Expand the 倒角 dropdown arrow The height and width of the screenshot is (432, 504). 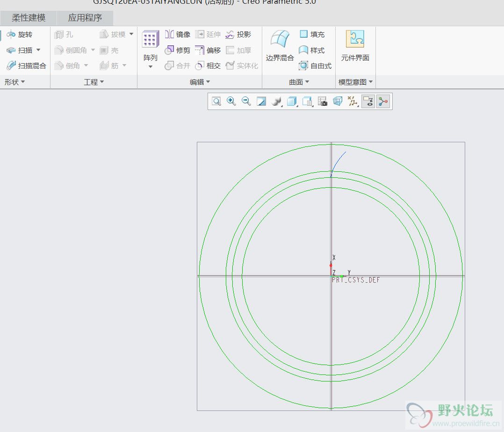pyautogui.click(x=86, y=66)
